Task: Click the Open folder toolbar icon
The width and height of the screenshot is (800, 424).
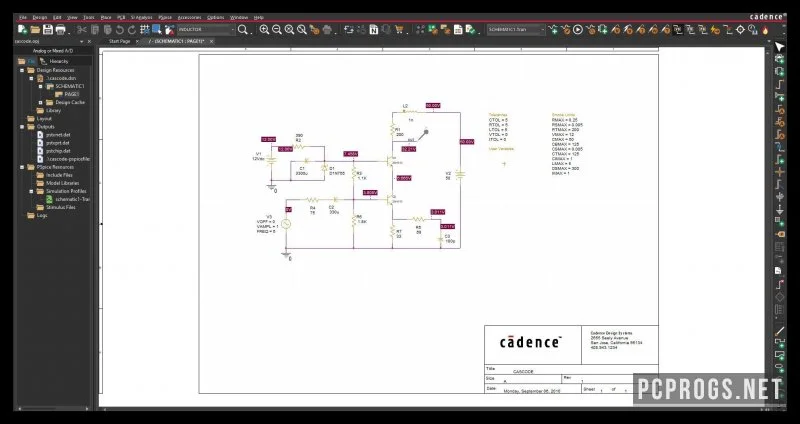Action: click(35, 30)
